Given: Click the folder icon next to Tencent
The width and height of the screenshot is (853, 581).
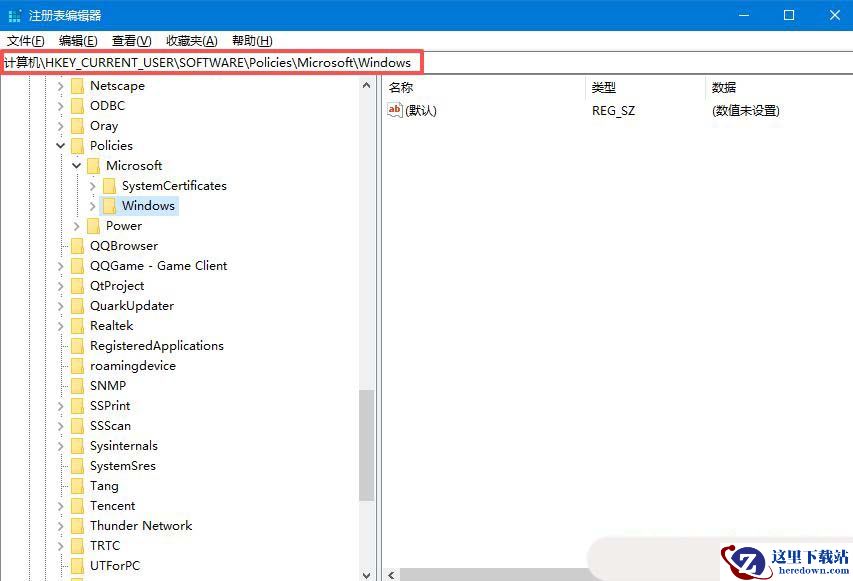Looking at the screenshot, I should pos(77,506).
